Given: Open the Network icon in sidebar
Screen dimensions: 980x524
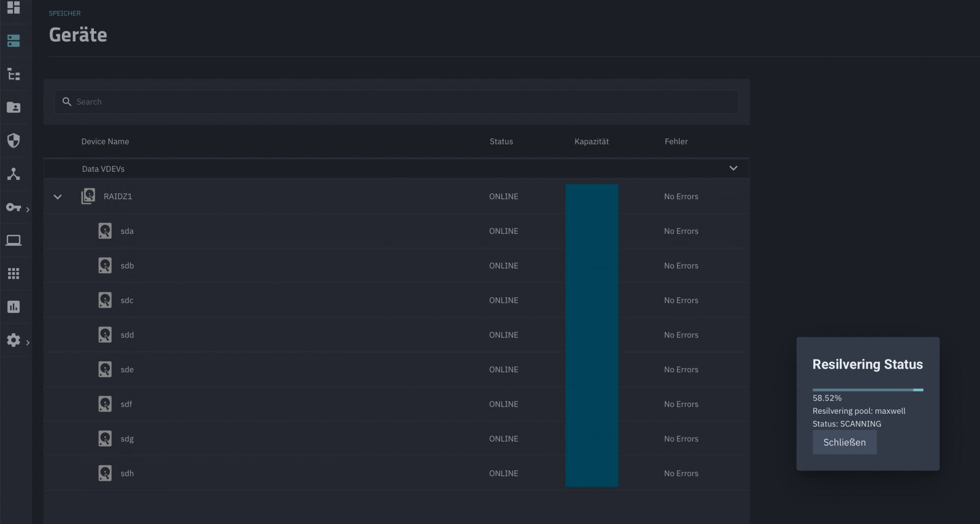Looking at the screenshot, I should [14, 174].
